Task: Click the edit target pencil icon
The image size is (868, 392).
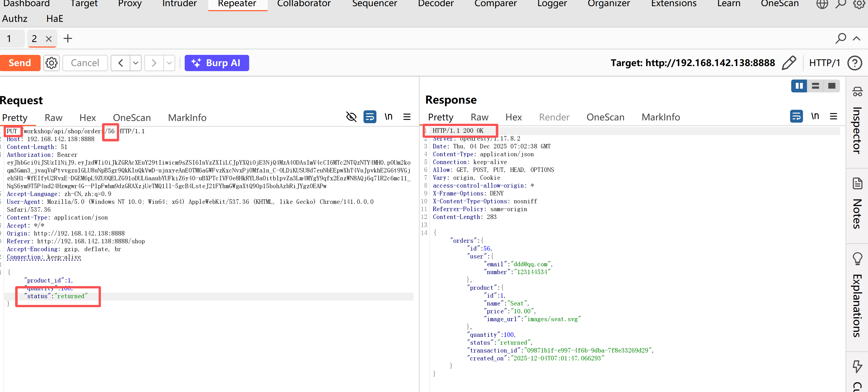Action: (788, 63)
